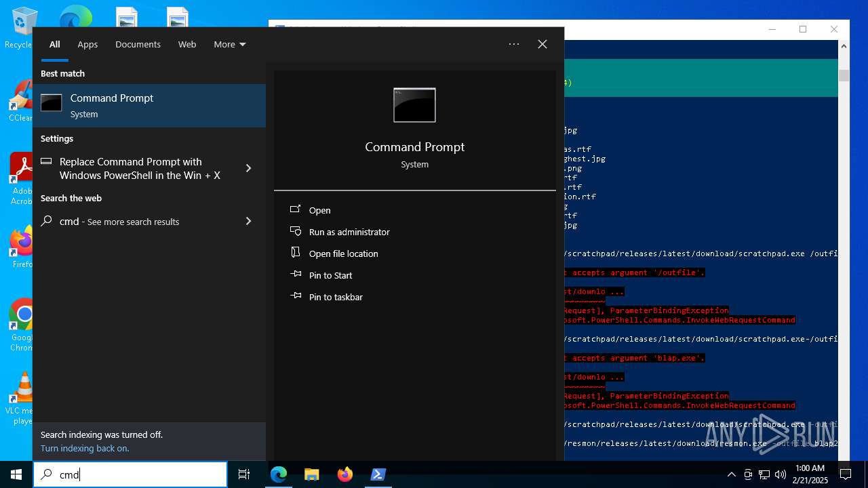The image size is (868, 488).
Task: Click the Pin to taskbar pin icon
Action: [x=295, y=296]
